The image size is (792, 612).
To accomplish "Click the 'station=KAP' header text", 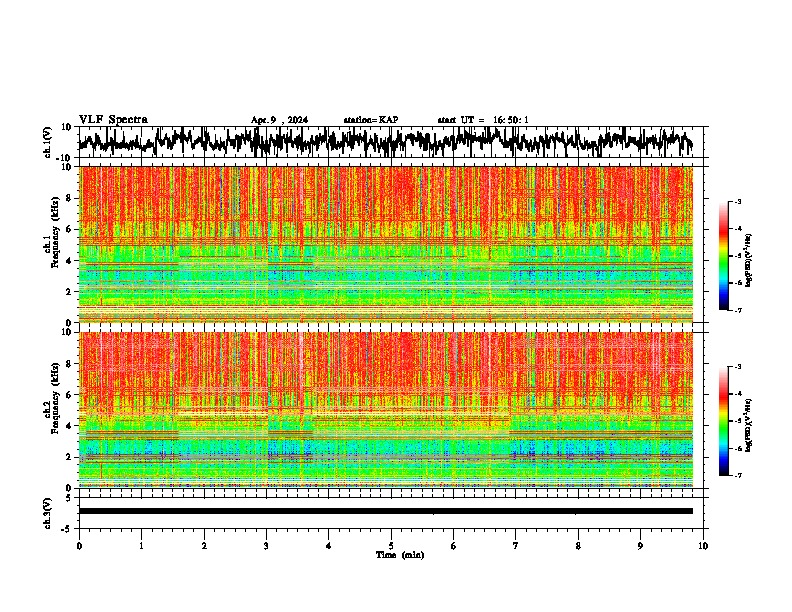I will tap(371, 120).
